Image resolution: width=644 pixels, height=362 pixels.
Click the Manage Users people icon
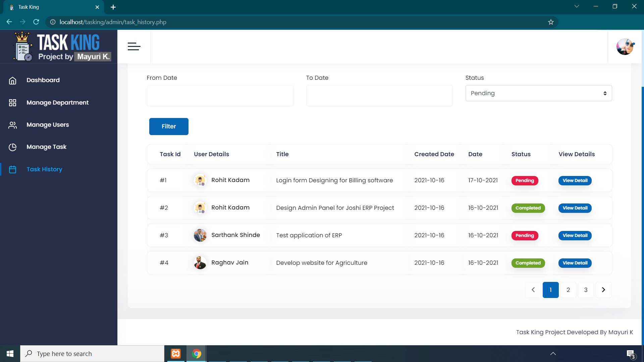tap(12, 125)
